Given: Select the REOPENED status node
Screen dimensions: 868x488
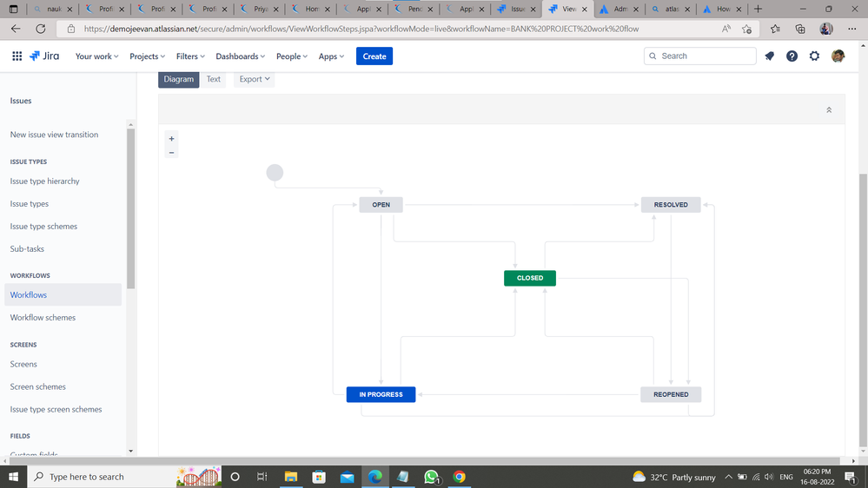Looking at the screenshot, I should tap(671, 394).
